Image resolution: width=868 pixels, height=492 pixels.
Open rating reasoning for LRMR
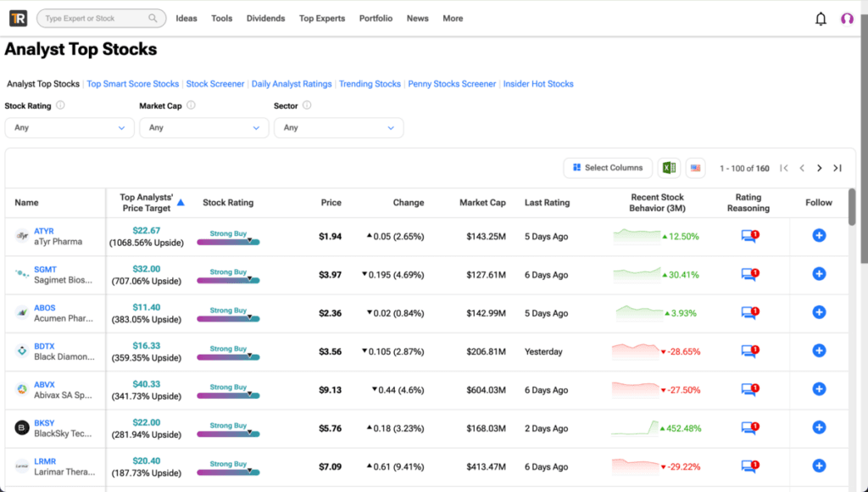pos(749,467)
